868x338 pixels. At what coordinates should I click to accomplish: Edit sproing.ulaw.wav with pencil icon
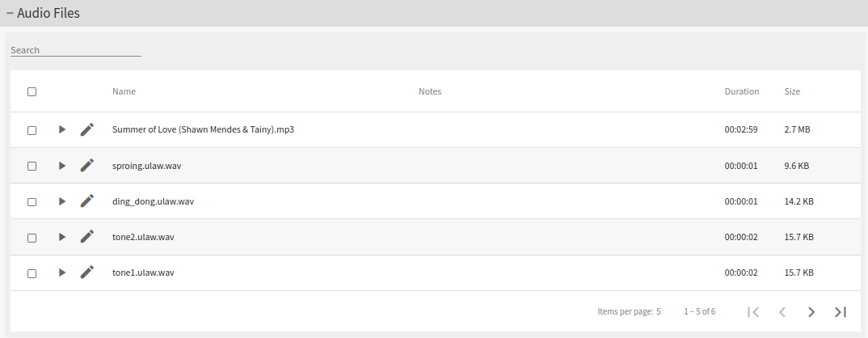click(x=87, y=166)
